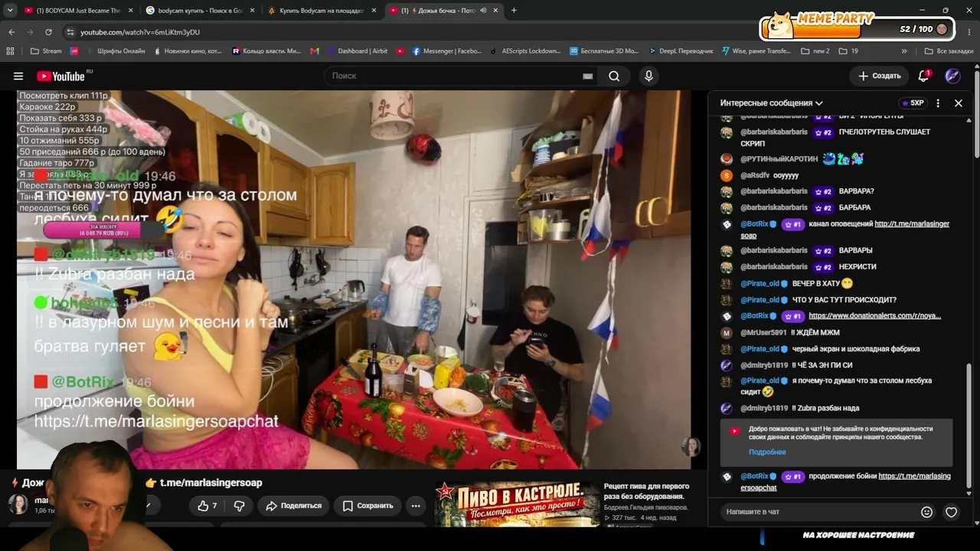This screenshot has width=980, height=551.
Task: Open the account avatar menu
Action: [952, 76]
